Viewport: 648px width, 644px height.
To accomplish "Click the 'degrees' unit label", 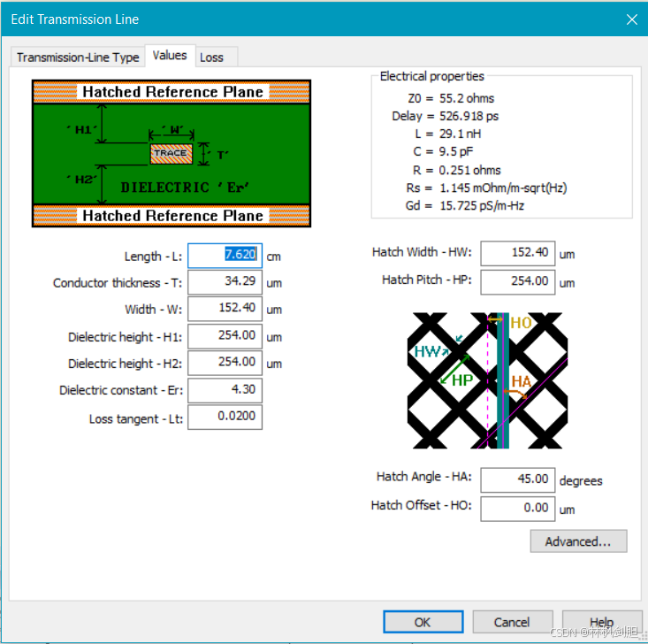I will 581,481.
